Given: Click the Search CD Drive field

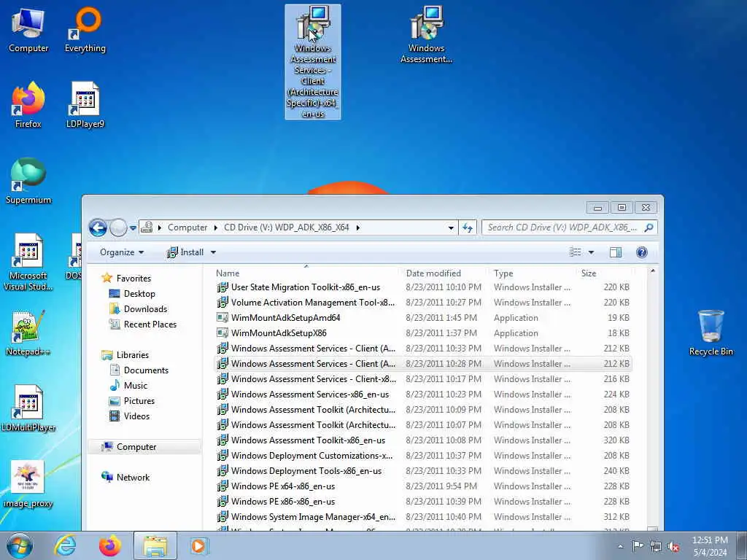Looking at the screenshot, I should (570, 227).
